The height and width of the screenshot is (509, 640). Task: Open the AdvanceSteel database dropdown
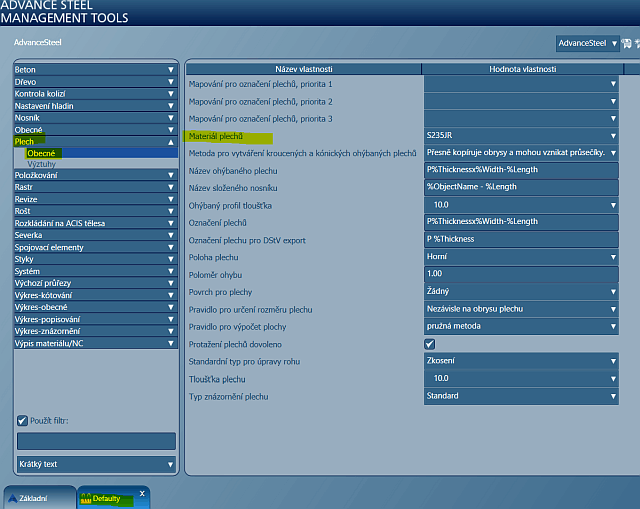pos(587,43)
